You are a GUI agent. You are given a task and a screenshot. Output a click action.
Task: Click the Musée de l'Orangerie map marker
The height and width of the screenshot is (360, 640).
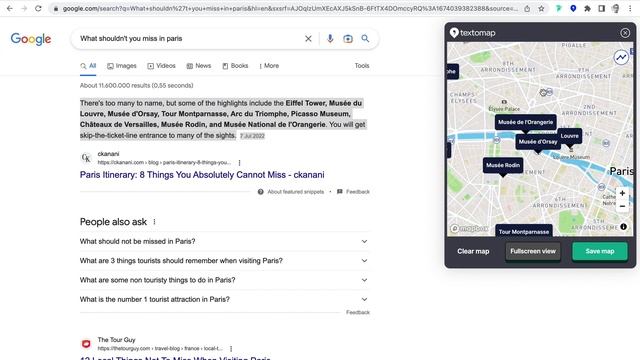526,122
